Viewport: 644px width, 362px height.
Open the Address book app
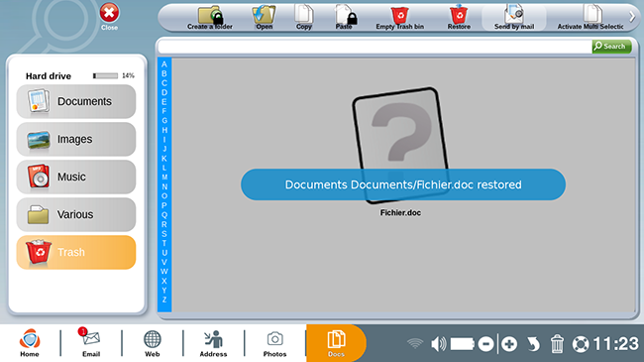pyautogui.click(x=213, y=343)
